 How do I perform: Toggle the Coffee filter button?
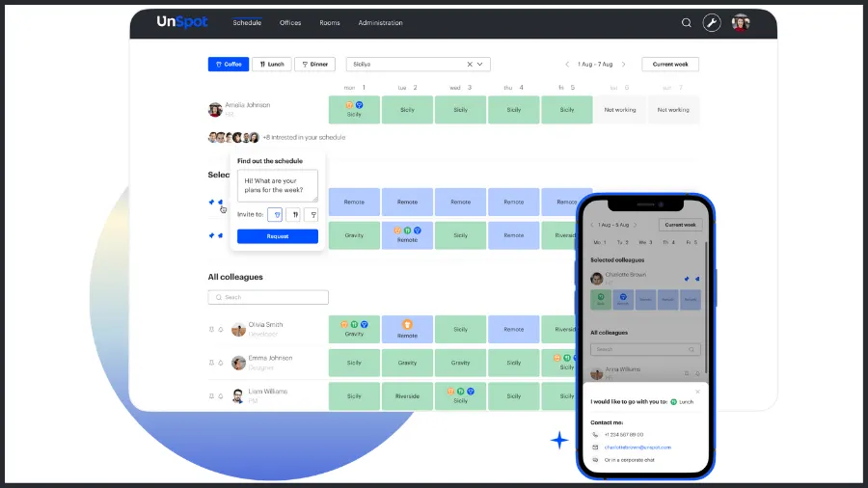229,65
